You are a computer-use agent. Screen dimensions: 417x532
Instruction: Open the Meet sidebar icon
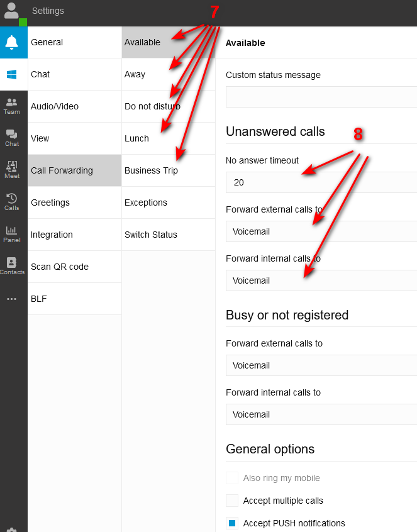(12, 170)
